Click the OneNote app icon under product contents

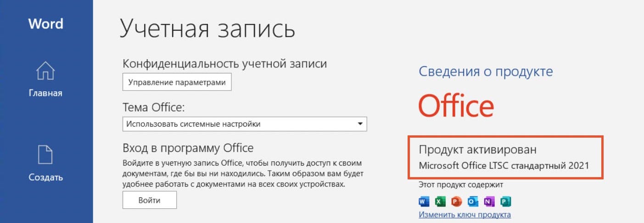point(489,201)
